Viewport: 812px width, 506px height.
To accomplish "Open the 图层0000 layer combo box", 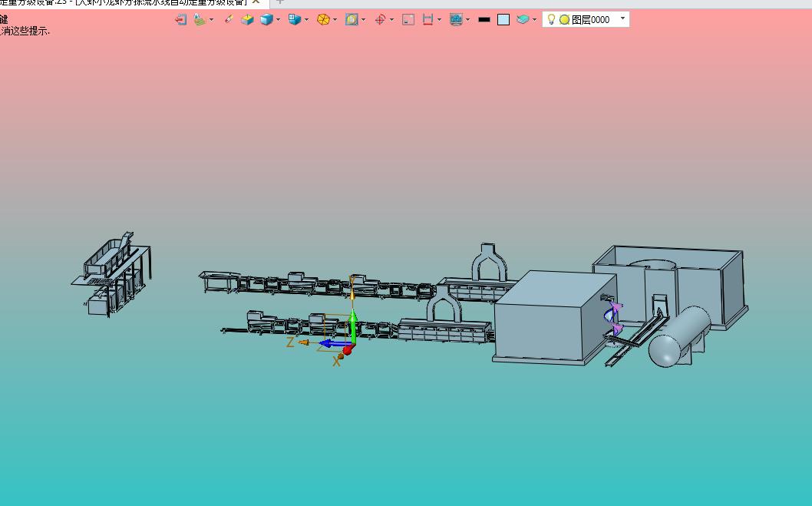I will pos(586,20).
